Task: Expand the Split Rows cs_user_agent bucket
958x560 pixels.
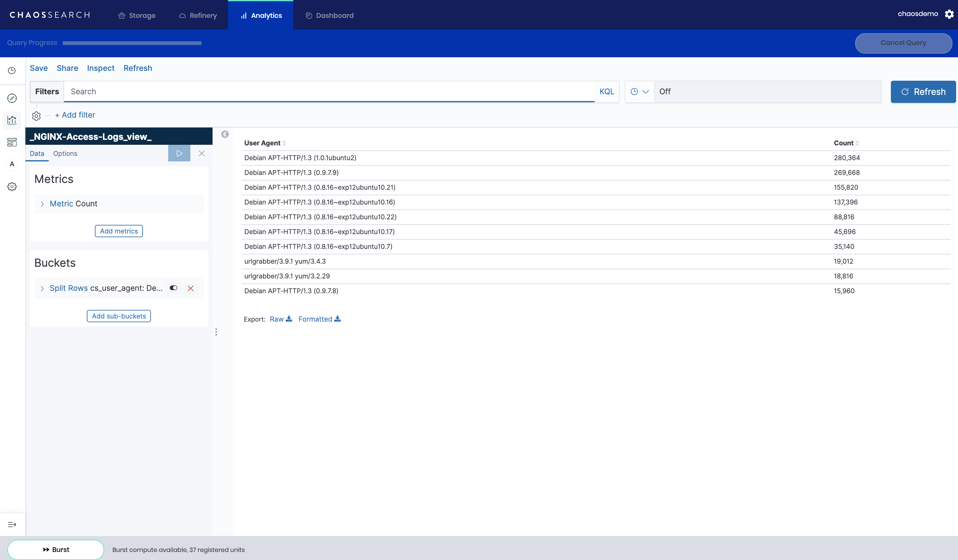Action: point(42,288)
